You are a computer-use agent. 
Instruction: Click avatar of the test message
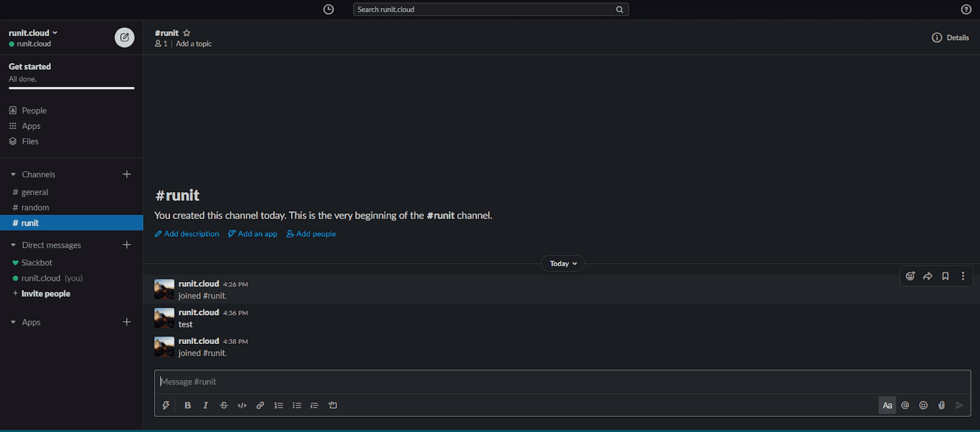[x=164, y=318]
